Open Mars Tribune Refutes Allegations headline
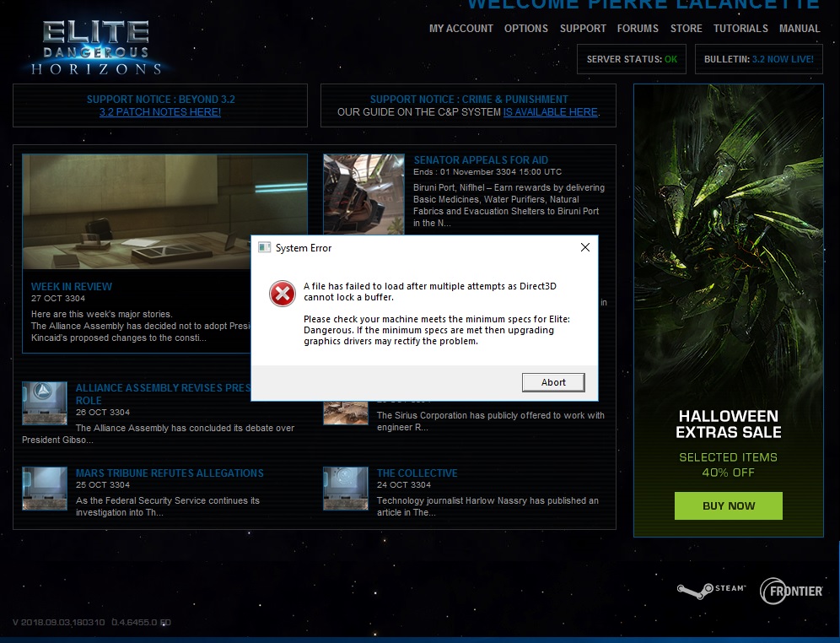 point(170,473)
